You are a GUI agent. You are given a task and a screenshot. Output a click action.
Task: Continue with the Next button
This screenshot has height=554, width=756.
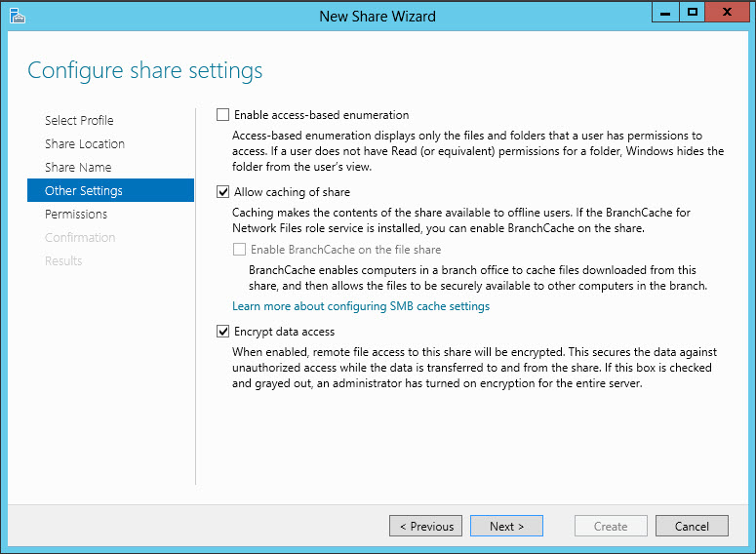pyautogui.click(x=506, y=526)
